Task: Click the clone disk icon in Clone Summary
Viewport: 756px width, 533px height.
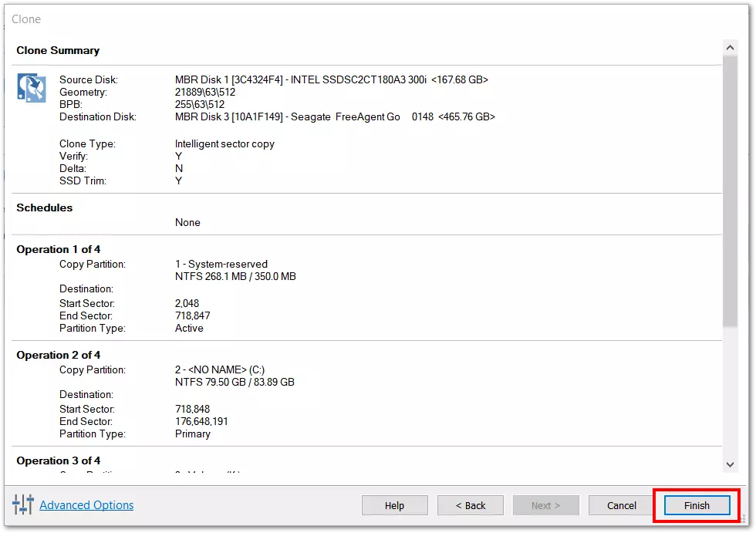Action: [32, 88]
